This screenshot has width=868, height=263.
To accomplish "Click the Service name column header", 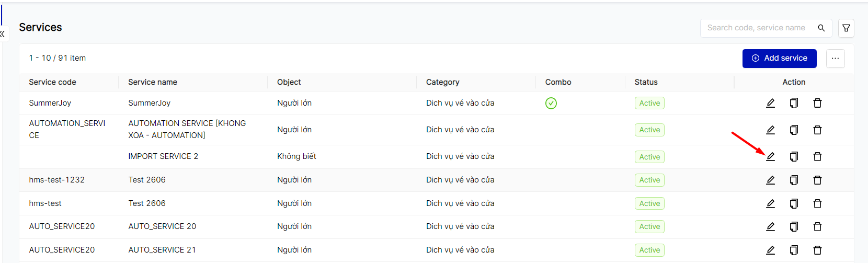I will pos(153,82).
